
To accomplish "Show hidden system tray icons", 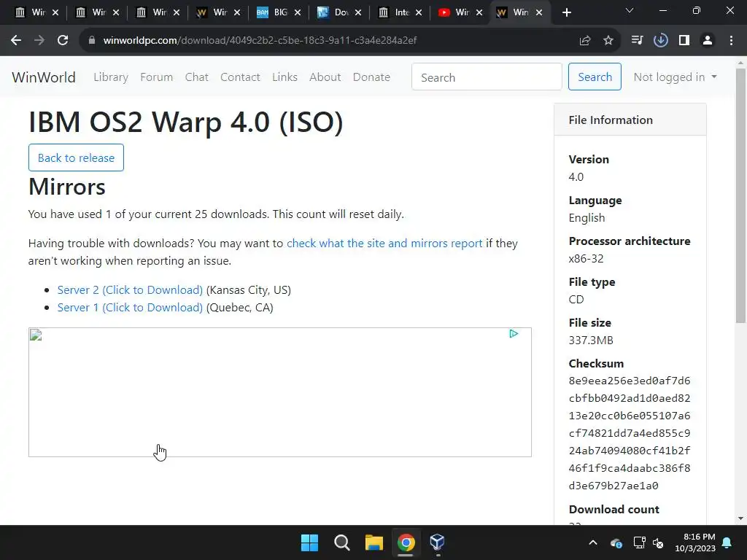I will [593, 542].
